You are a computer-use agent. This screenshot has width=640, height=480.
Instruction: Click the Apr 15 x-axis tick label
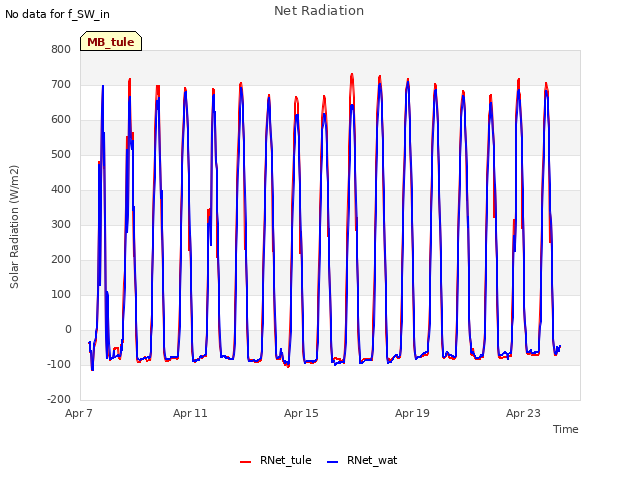[x=301, y=413]
